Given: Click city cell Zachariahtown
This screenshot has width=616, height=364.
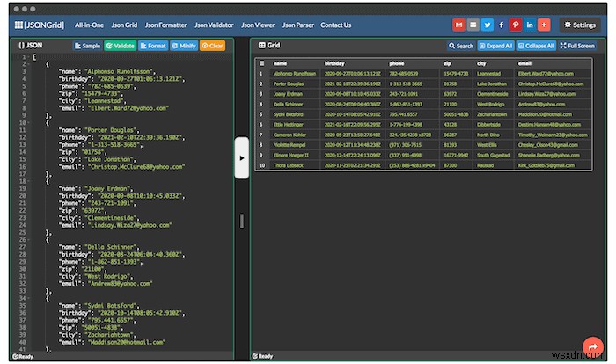Looking at the screenshot, I should pos(494,114).
